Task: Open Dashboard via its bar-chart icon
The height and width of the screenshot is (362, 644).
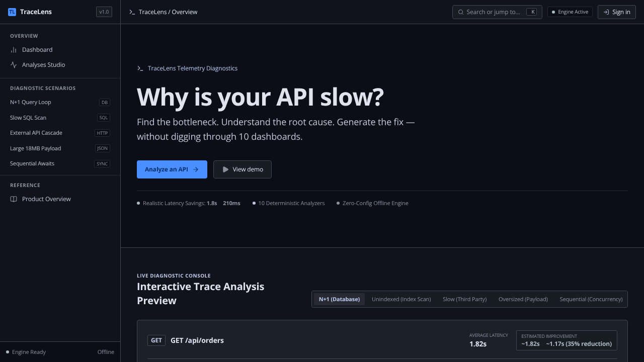Action: coord(14,50)
